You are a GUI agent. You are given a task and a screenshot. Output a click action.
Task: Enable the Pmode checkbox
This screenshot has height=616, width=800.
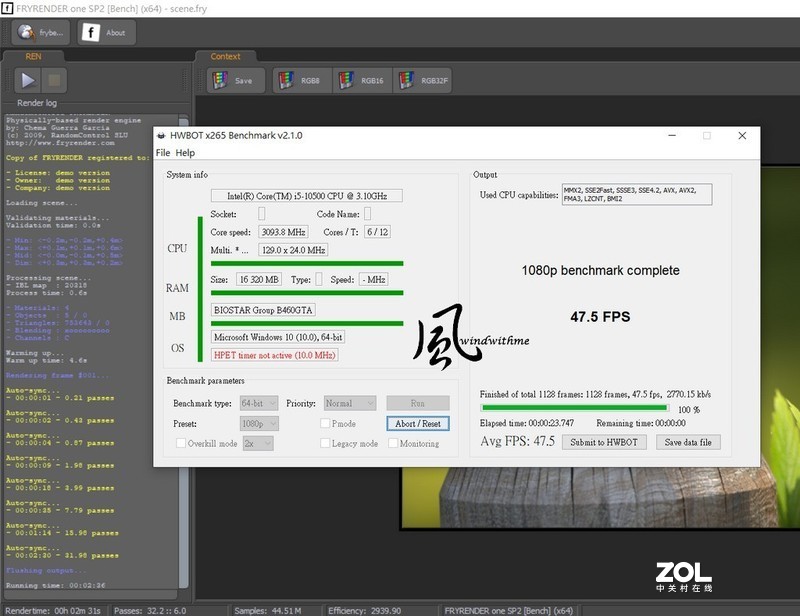[324, 423]
